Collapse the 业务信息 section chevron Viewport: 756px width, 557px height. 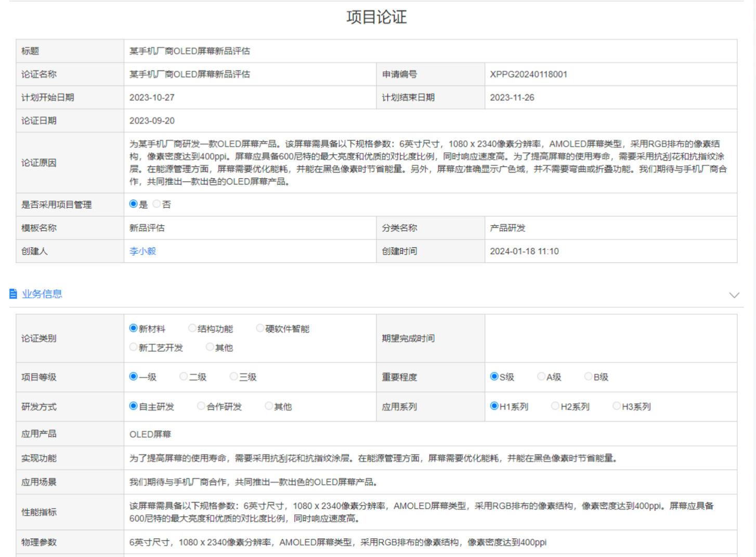734,295
